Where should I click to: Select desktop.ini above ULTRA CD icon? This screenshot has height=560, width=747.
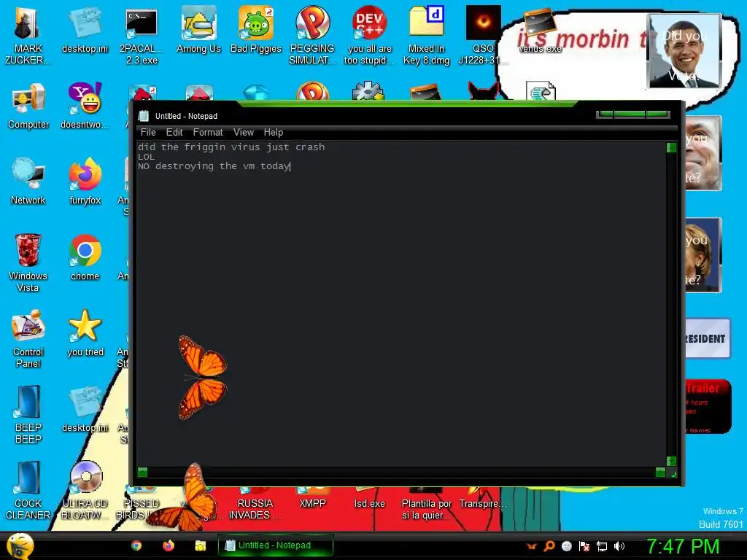pyautogui.click(x=85, y=410)
